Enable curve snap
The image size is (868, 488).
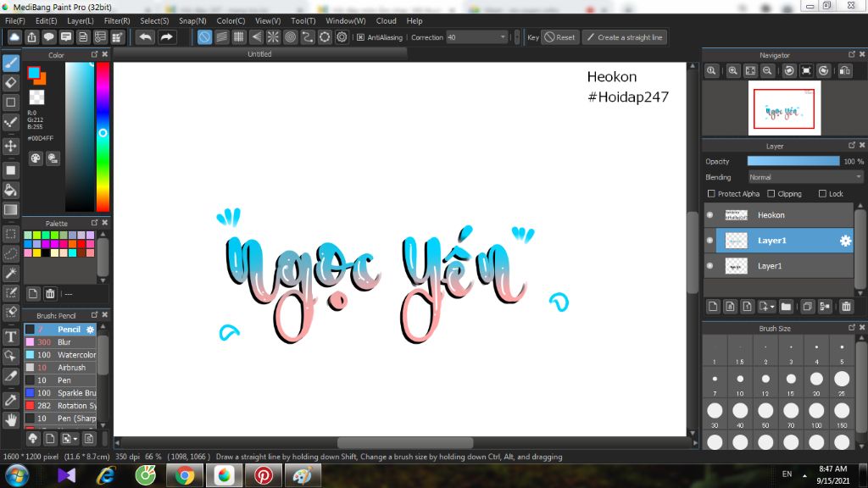click(307, 37)
